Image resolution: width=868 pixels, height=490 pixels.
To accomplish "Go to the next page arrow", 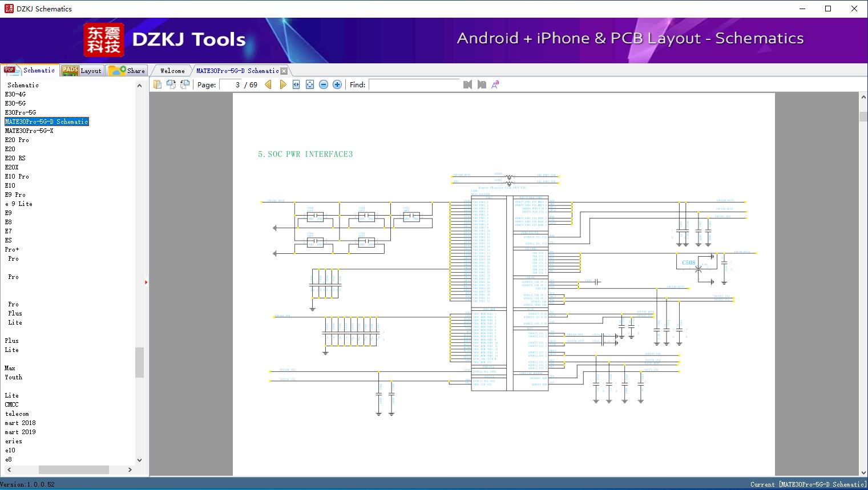I will [x=282, y=84].
